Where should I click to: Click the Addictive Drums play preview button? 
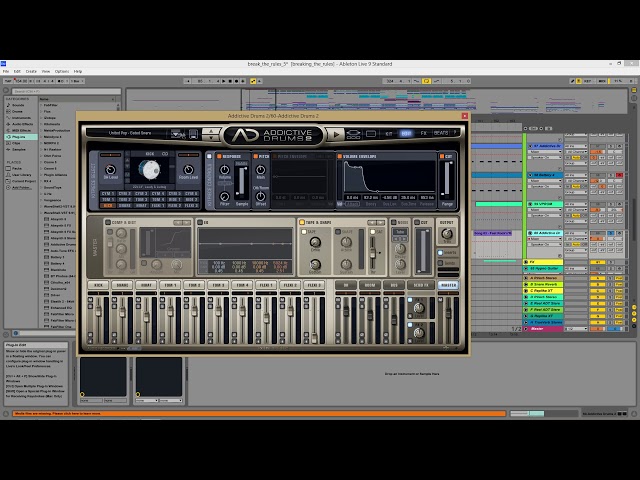coord(336,134)
